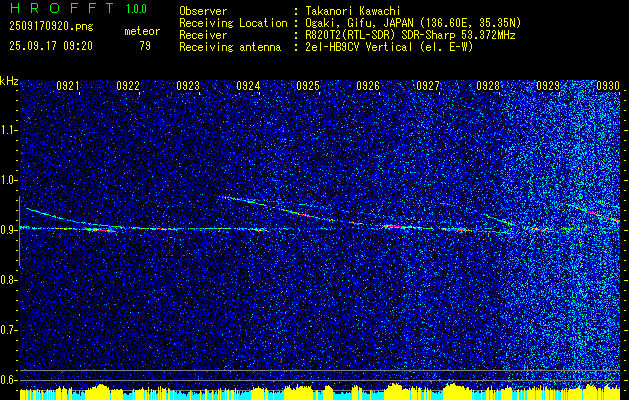Click the timestamp 25.09.17 09:20

(51, 46)
